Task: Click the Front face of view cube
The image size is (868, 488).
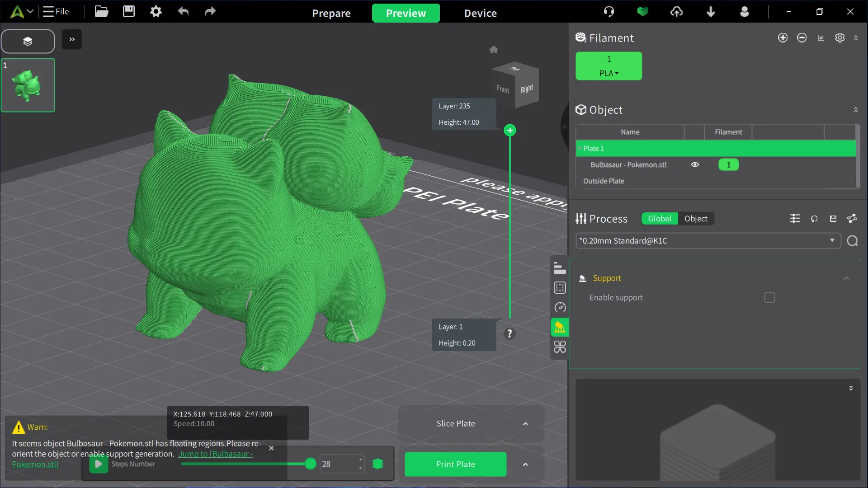Action: click(503, 89)
